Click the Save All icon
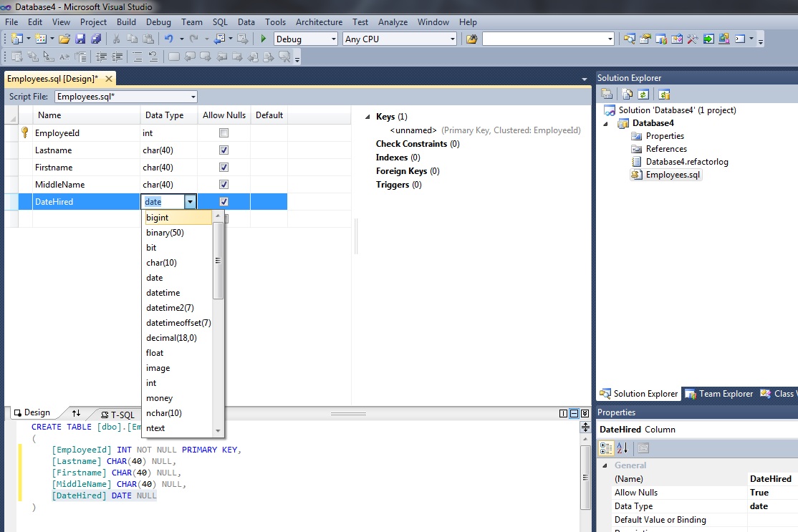 (x=96, y=39)
